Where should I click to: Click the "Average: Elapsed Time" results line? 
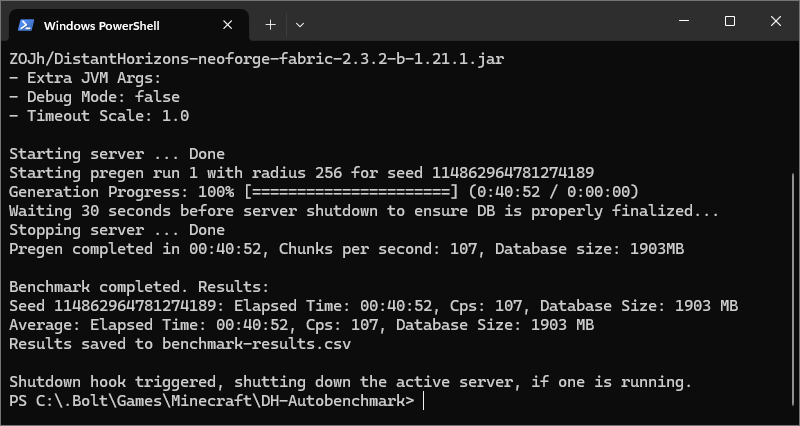[302, 325]
